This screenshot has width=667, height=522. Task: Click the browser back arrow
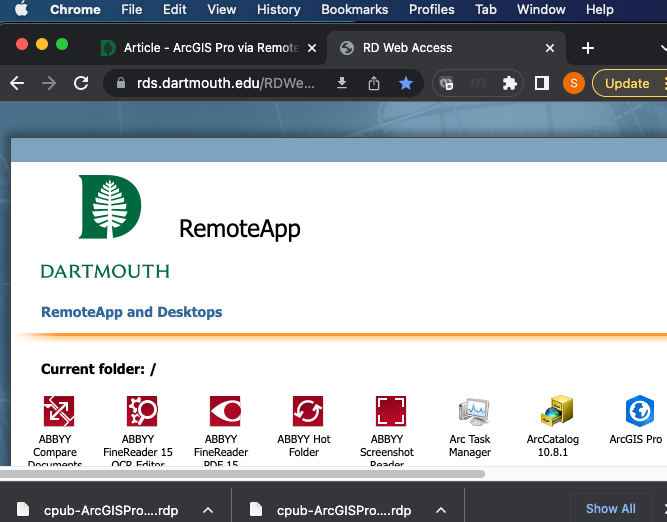17,83
